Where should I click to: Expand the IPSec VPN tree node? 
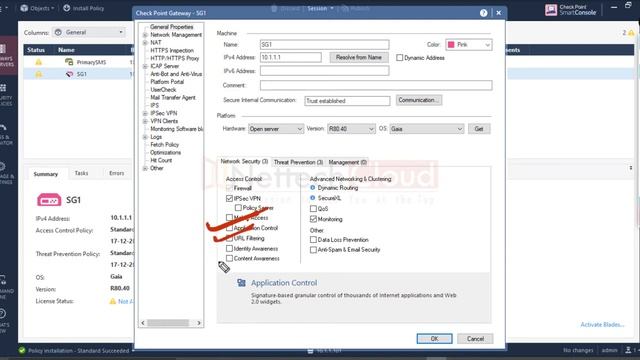[x=145, y=113]
